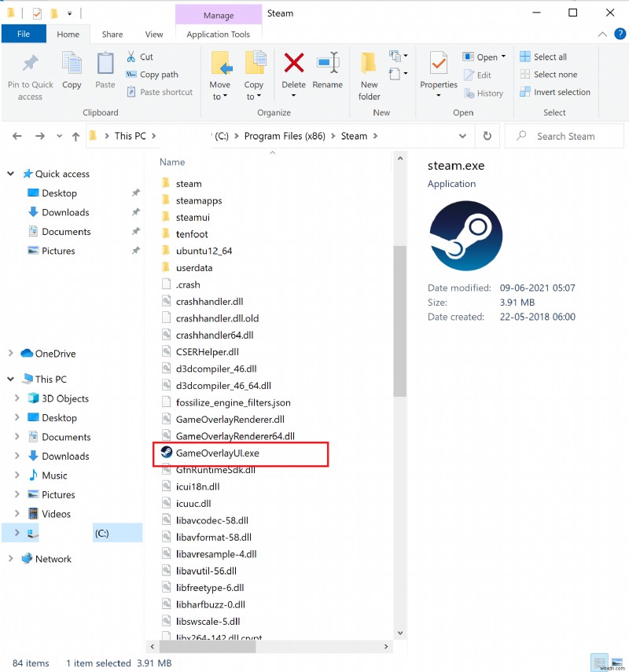Viewport: 629px width, 672px height.
Task: Click the blue Help question mark icon
Action: point(620,34)
